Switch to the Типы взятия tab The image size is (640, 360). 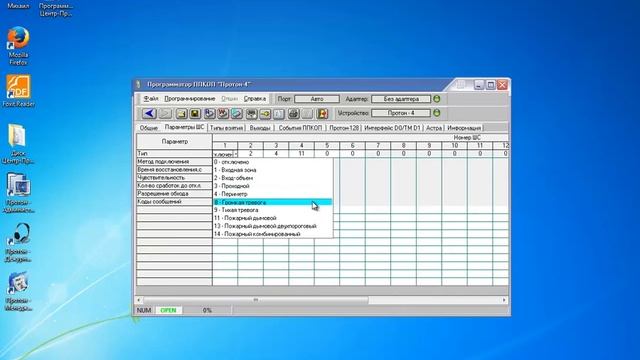coord(226,128)
